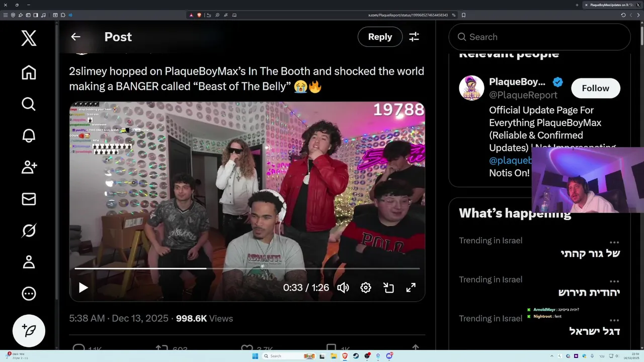
Task: Open more options for של גור קהתי trend
Action: click(x=614, y=242)
